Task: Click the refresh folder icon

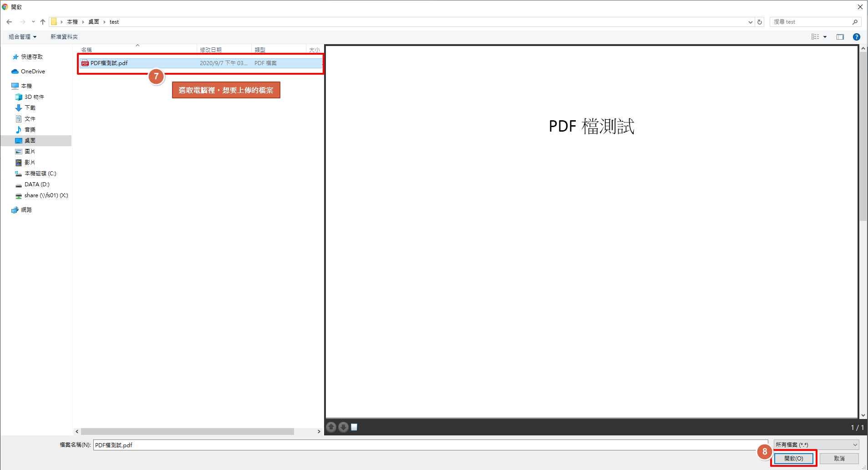Action: click(760, 22)
